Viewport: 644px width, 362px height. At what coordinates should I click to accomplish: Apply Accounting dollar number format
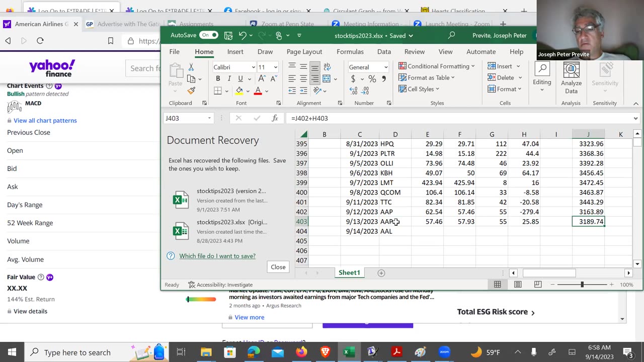(353, 79)
